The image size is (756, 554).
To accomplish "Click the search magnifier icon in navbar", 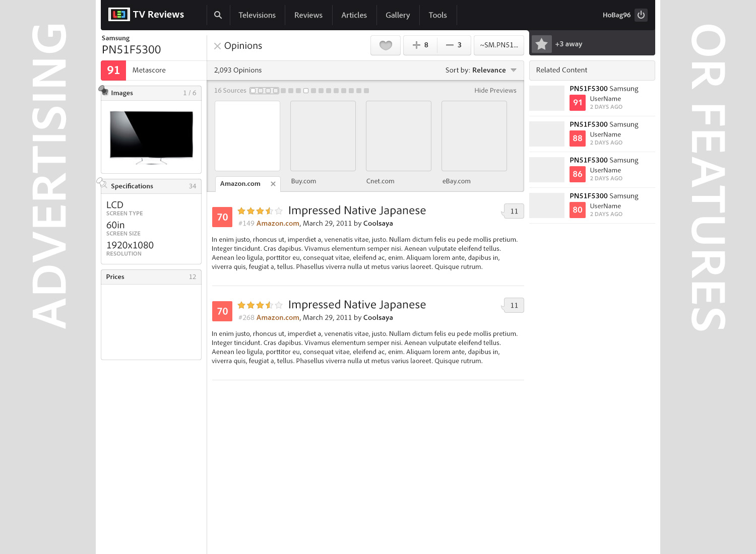I will pyautogui.click(x=218, y=15).
